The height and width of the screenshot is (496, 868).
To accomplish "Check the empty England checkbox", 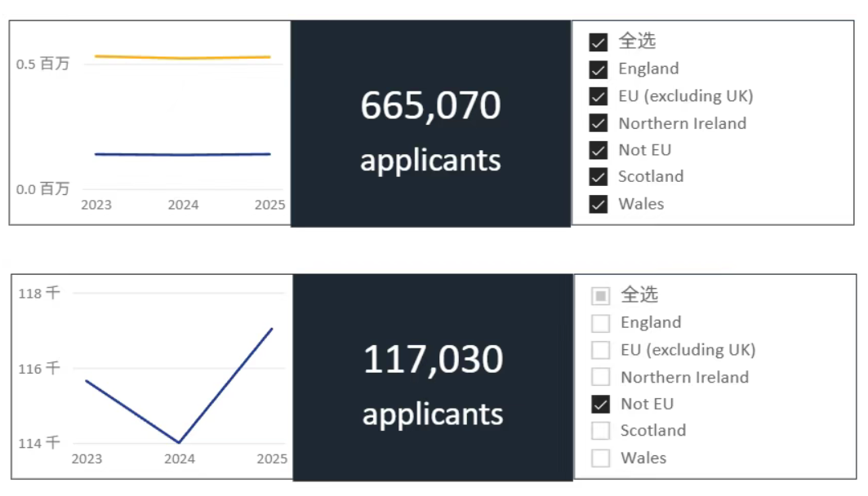I will (601, 323).
